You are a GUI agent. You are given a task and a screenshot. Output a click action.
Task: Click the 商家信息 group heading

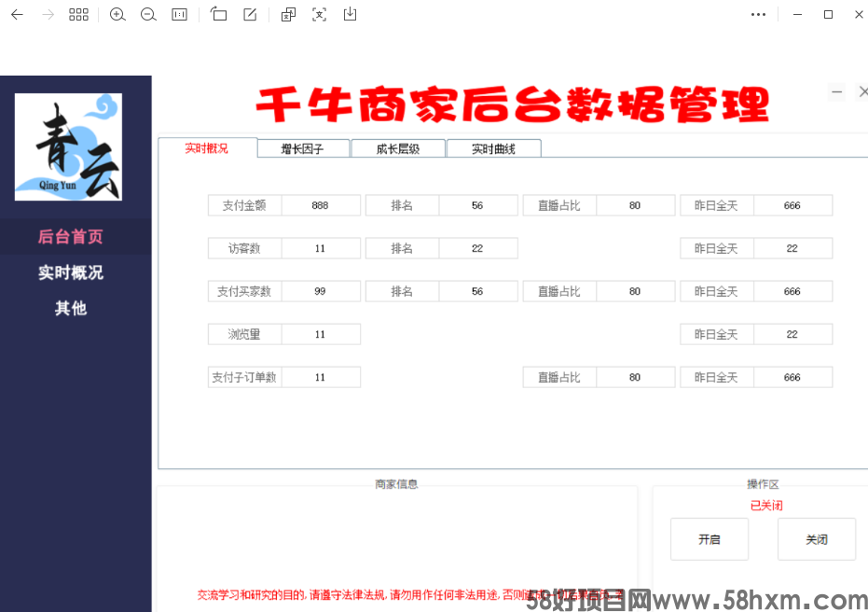pos(396,484)
